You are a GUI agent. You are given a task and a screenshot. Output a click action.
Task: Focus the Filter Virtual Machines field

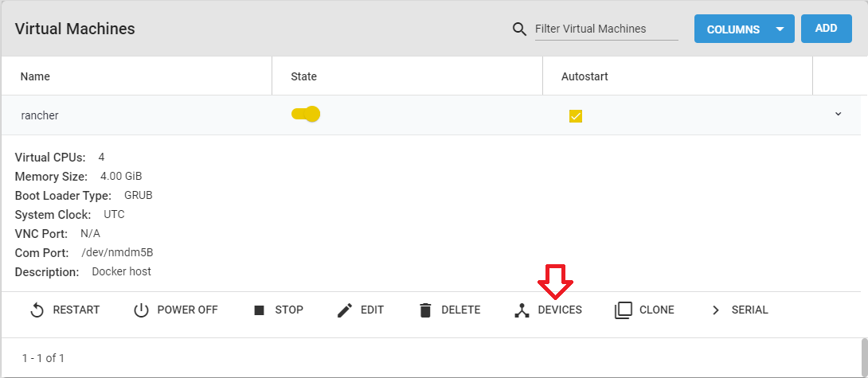(605, 29)
